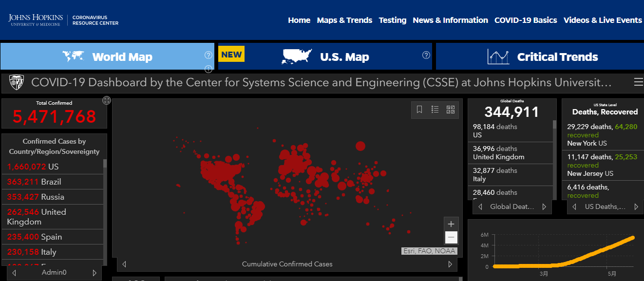The width and height of the screenshot is (644, 281).
Task: Click the help icon on U.S. Map tab
Action: [x=426, y=55]
